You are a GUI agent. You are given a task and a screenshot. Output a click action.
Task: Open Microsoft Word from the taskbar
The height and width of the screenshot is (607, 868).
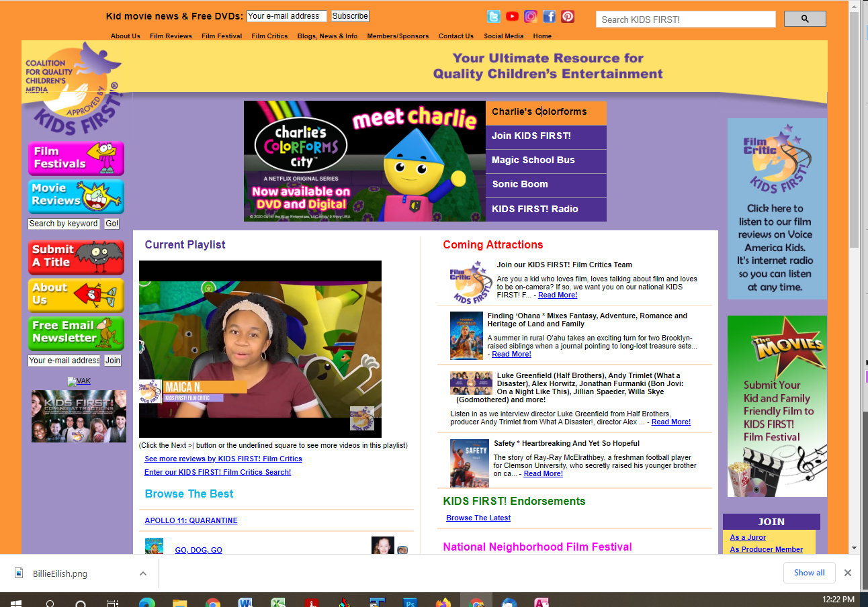tap(246, 602)
